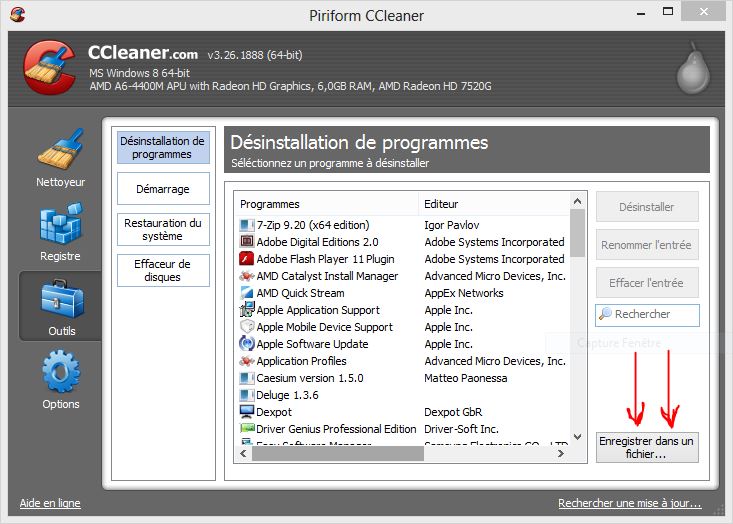Click the Adobe Flash Player icon
This screenshot has width=733, height=524.
coord(246,259)
